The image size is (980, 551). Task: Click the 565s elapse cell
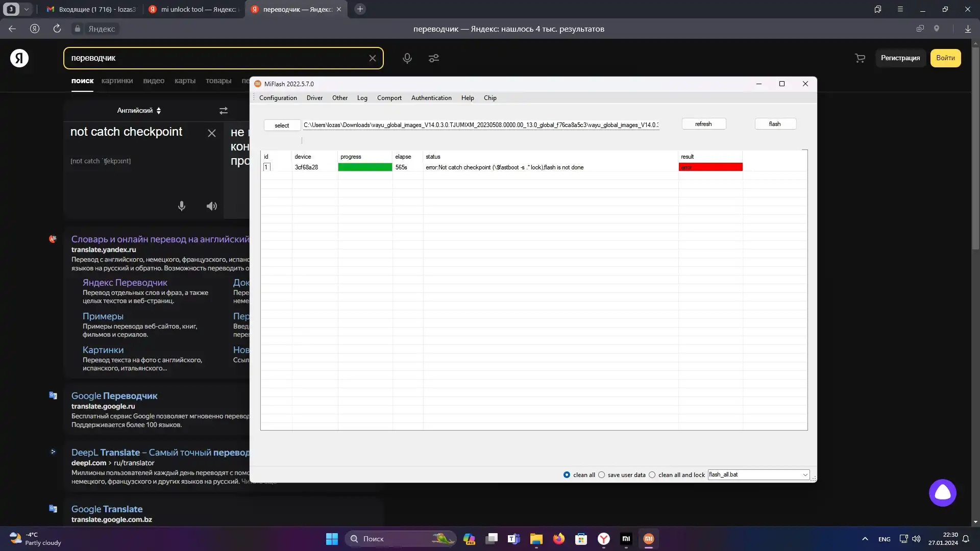401,167
